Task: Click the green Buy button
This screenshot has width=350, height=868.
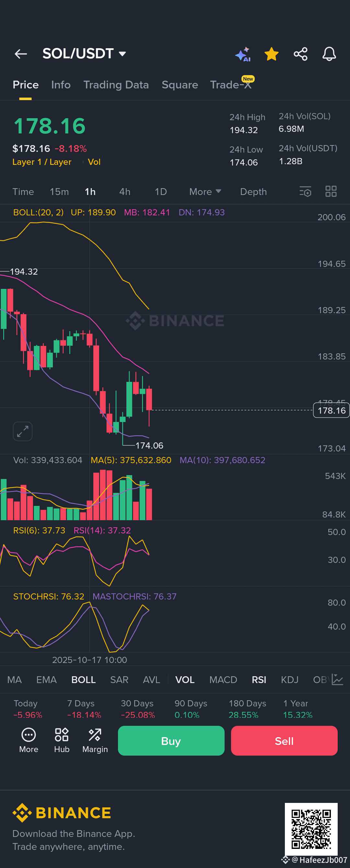Action: (x=171, y=741)
